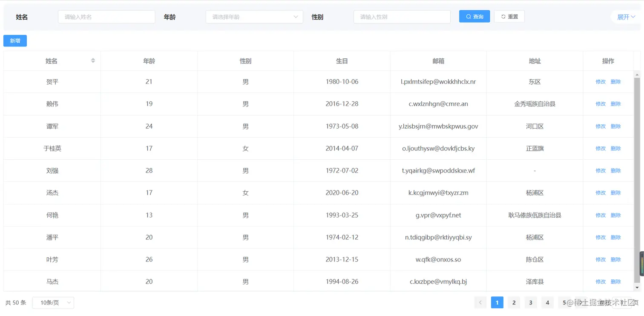The image size is (644, 316).
Task: Click the scrollbar up arrow of the table
Action: (637, 75)
